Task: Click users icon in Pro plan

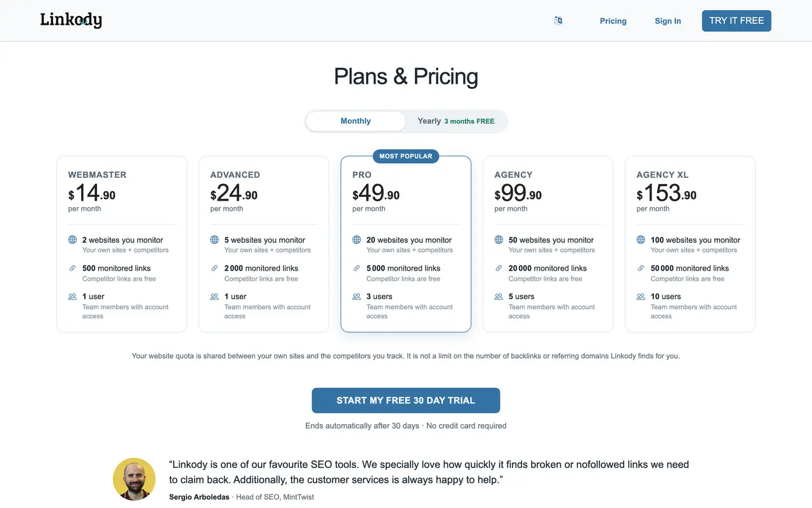Action: click(357, 297)
